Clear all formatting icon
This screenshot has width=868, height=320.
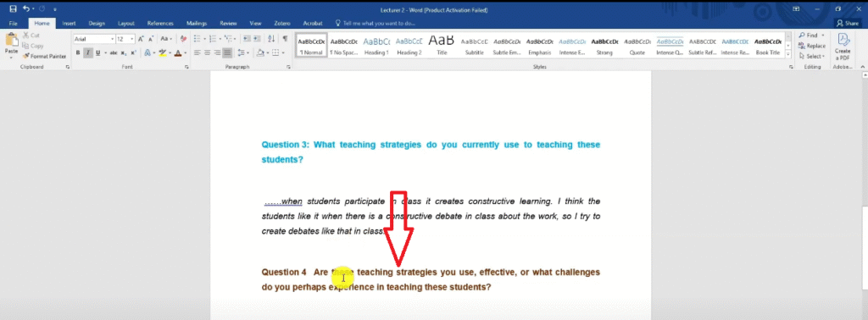tap(183, 39)
